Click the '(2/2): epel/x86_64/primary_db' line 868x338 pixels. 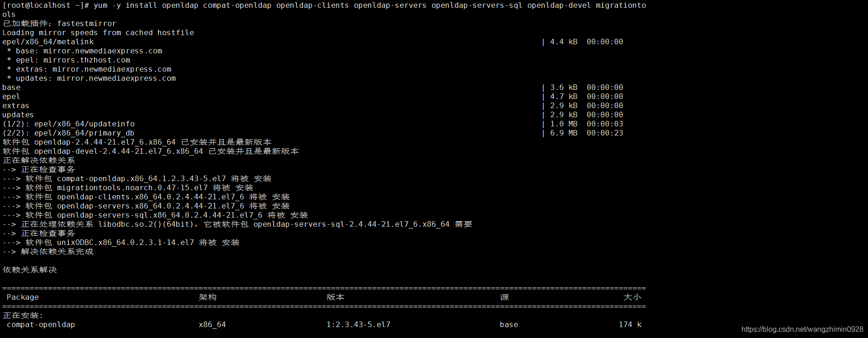point(68,133)
